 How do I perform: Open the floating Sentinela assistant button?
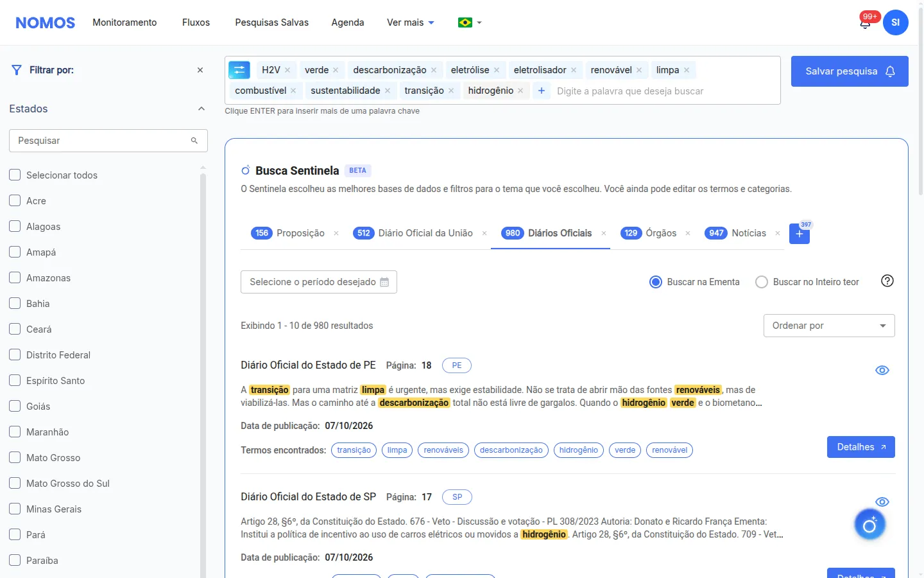pyautogui.click(x=869, y=525)
